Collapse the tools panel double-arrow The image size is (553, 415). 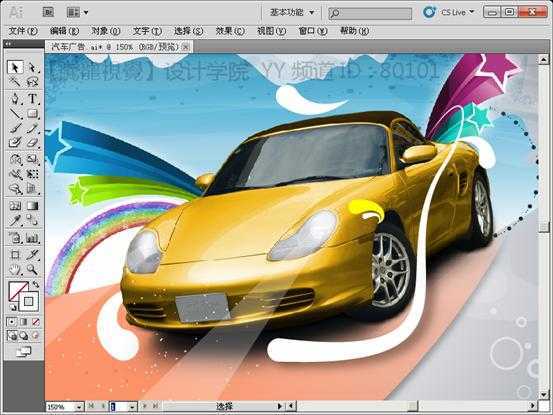(x=8, y=44)
